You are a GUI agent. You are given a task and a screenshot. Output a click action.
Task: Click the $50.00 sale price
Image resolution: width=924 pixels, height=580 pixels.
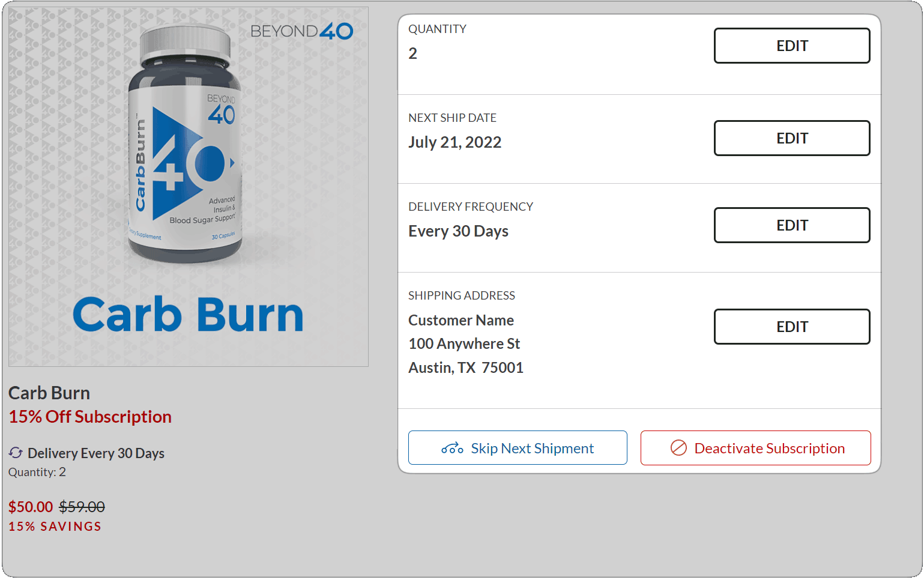31,507
